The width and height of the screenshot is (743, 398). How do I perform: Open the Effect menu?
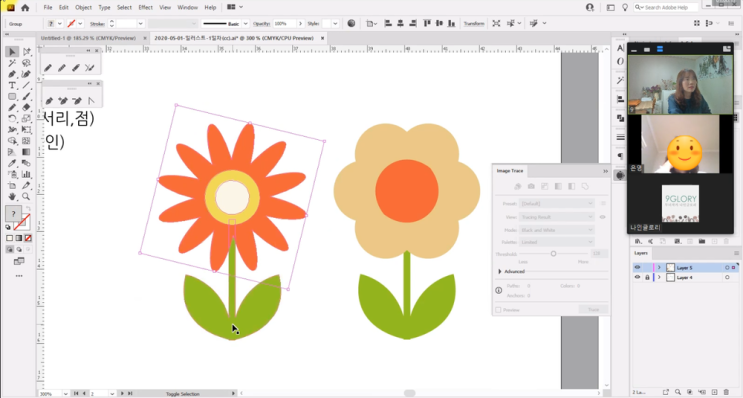(x=145, y=8)
